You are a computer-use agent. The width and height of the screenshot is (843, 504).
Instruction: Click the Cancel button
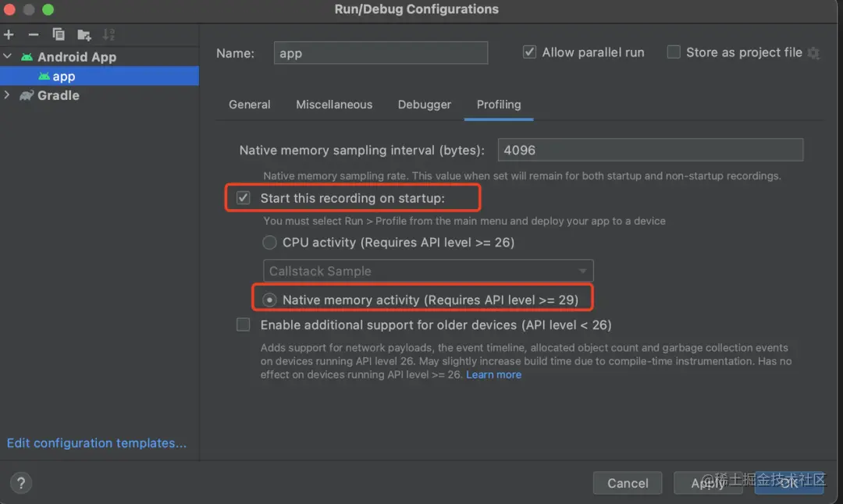click(628, 483)
